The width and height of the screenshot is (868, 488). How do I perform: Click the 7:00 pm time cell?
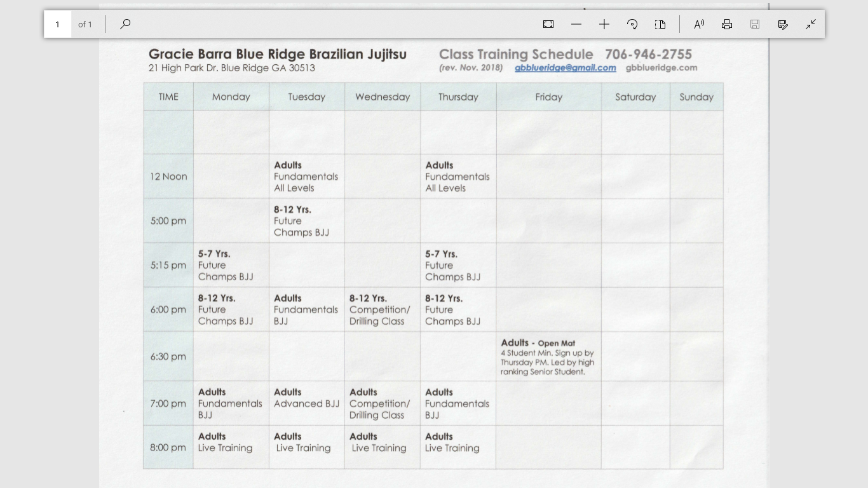168,403
